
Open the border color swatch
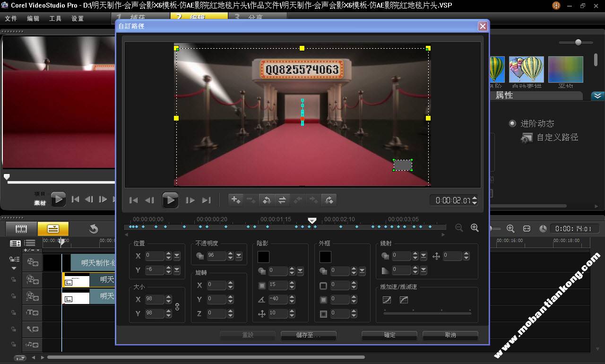click(325, 257)
